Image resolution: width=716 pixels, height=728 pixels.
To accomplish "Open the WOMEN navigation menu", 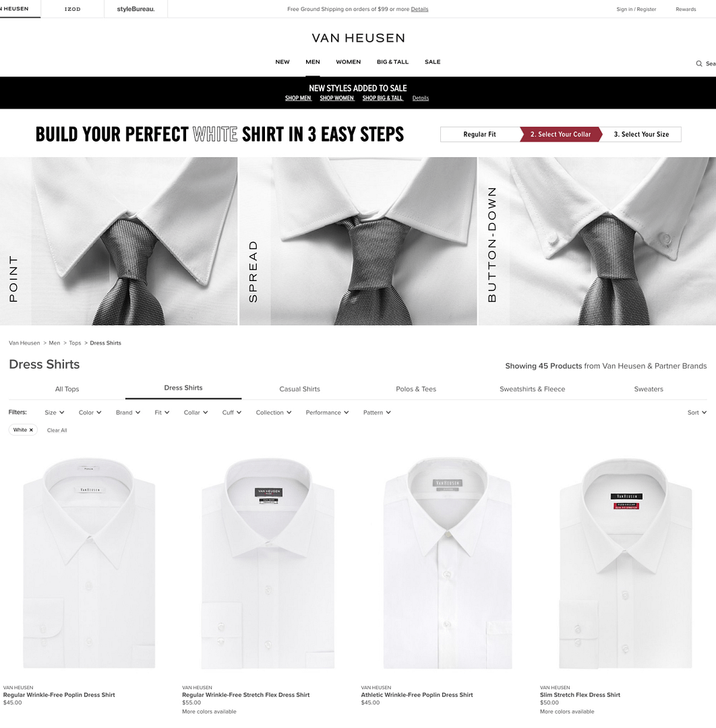I will click(x=349, y=62).
